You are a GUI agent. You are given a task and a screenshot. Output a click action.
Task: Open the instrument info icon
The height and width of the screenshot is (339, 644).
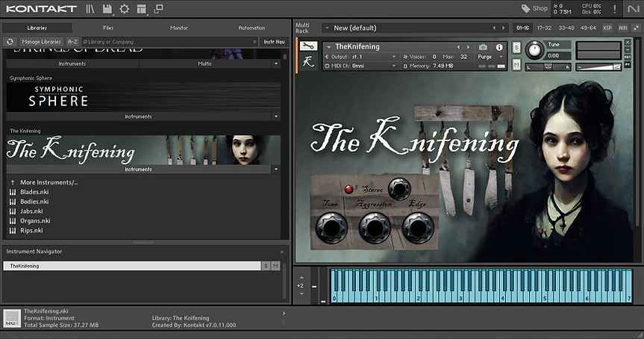[499, 47]
